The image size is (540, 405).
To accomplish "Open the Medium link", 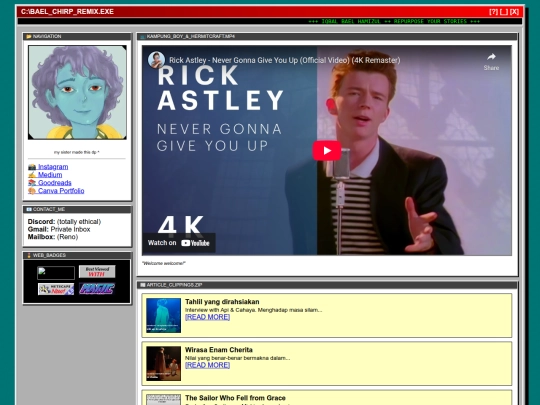I will 50,175.
